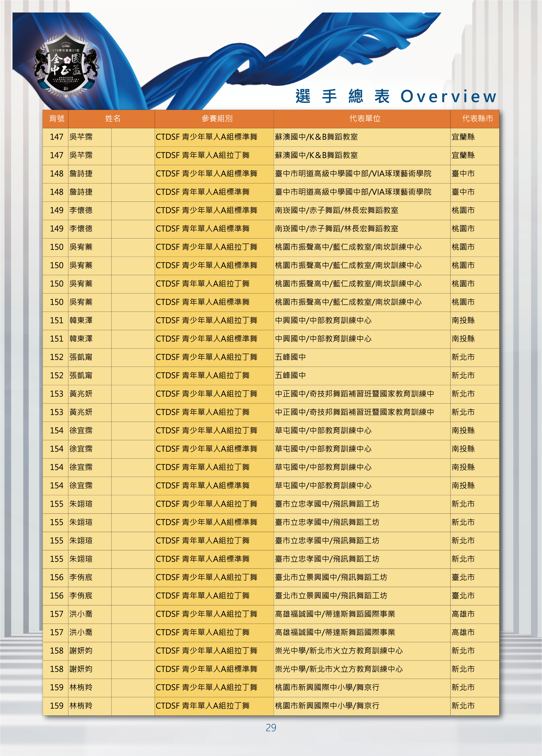This screenshot has height=756, width=542.
Task: Click name 黃兆妍 in the 青少年單人A組拉丁舞 row
Action: tap(81, 394)
